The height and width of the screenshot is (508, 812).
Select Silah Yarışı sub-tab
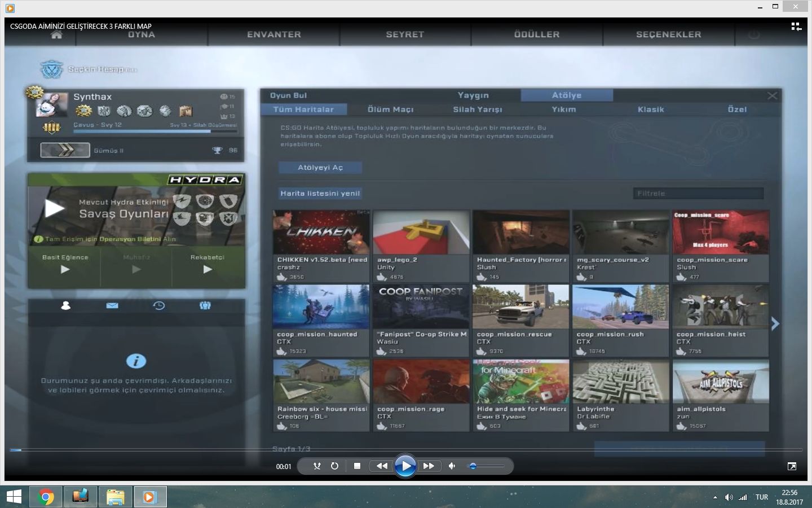[478, 109]
